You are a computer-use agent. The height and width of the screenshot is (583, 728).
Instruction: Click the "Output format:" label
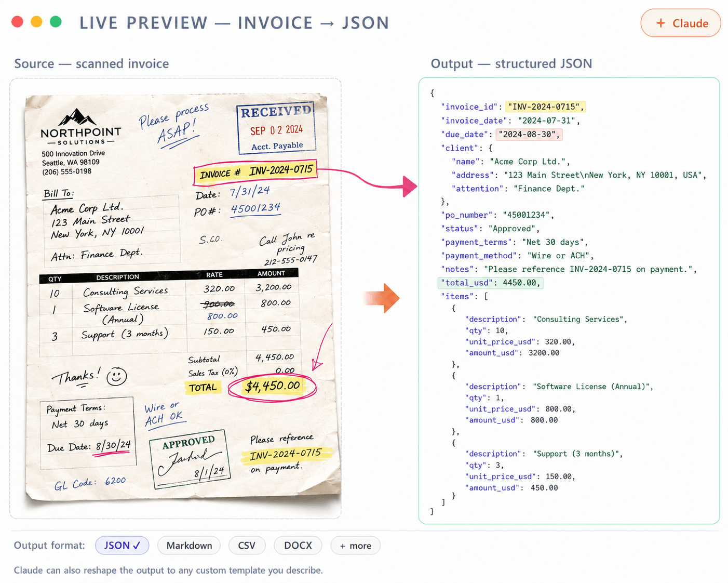tap(49, 545)
